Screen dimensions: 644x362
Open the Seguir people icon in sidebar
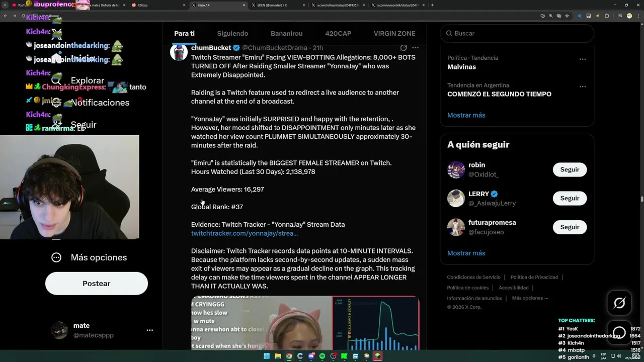coord(56,125)
